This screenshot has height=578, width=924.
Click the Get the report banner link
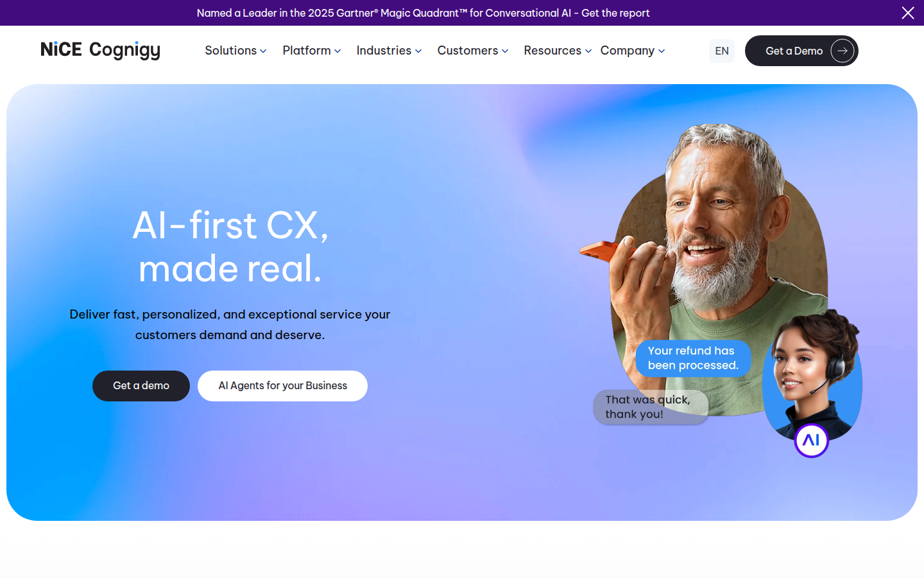tap(615, 13)
